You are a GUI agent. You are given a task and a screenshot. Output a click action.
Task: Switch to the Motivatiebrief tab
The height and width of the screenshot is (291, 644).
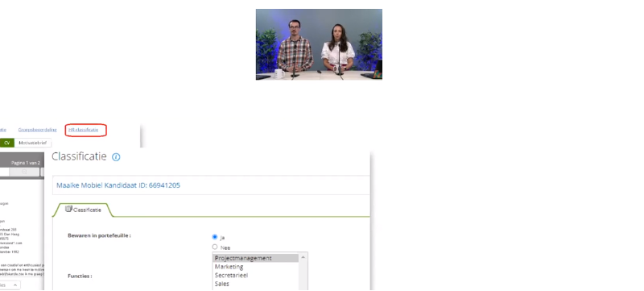[x=33, y=143]
